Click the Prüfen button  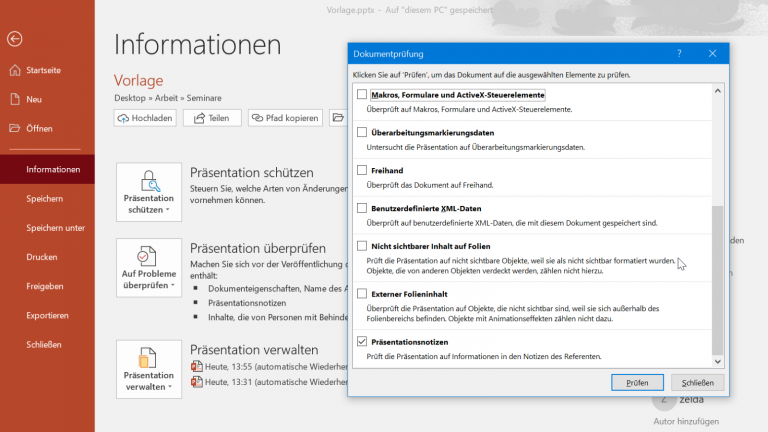(637, 382)
